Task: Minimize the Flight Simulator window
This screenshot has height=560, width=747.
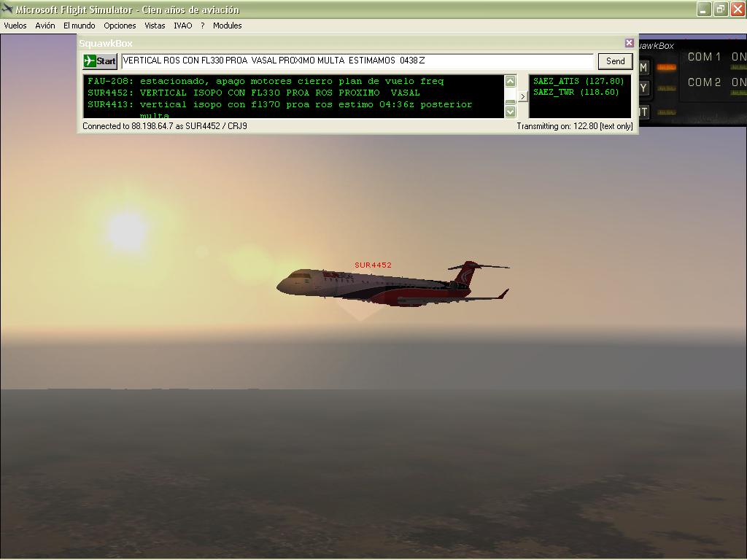Action: [704, 9]
